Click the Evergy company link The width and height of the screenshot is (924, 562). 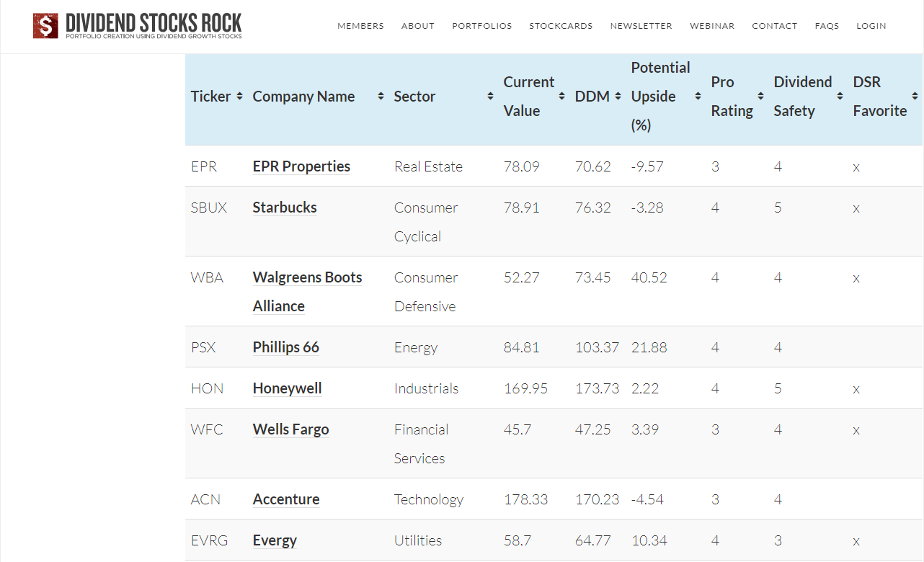point(275,540)
